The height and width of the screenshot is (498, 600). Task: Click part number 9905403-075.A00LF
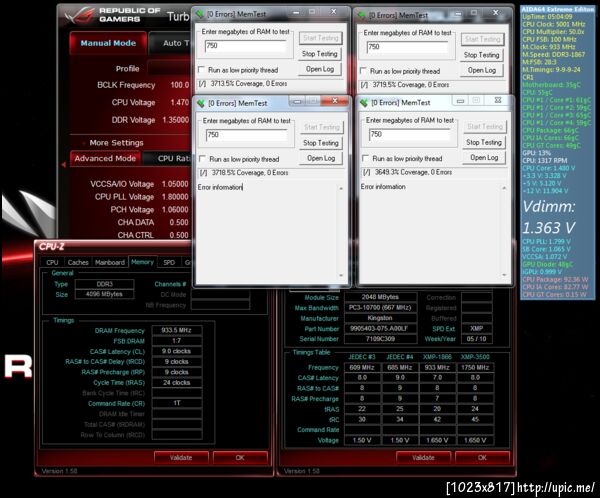pos(380,328)
